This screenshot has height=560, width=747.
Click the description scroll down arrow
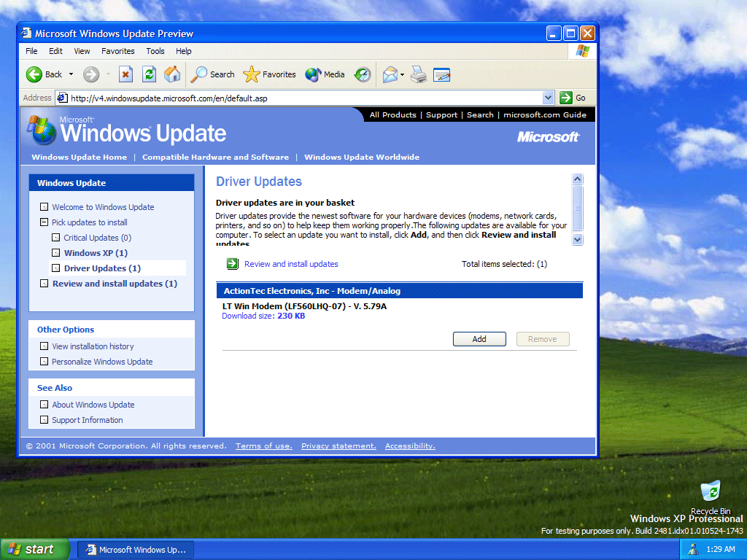(x=578, y=239)
